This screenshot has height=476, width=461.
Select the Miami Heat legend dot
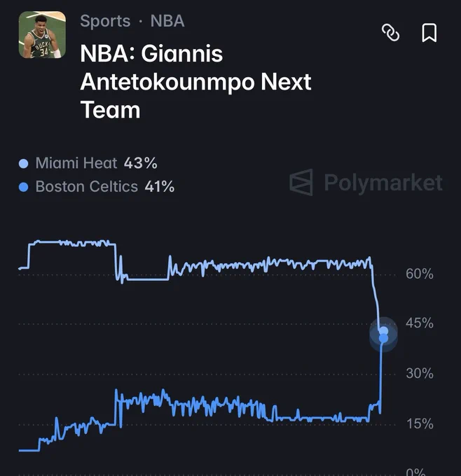click(x=23, y=163)
